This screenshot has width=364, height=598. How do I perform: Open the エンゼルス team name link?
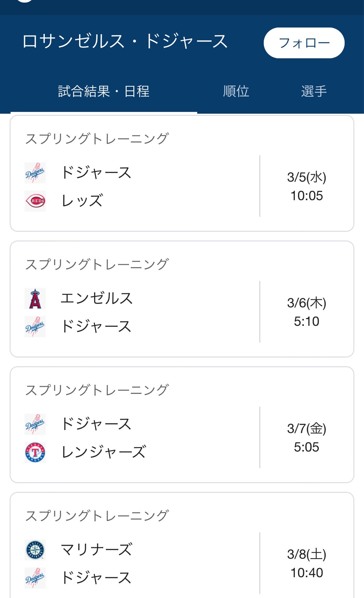coord(97,298)
